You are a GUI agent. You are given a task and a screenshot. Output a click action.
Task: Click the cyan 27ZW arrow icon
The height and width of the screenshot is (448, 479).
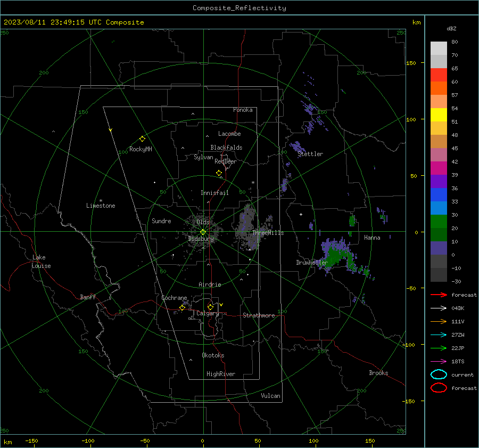tap(439, 335)
